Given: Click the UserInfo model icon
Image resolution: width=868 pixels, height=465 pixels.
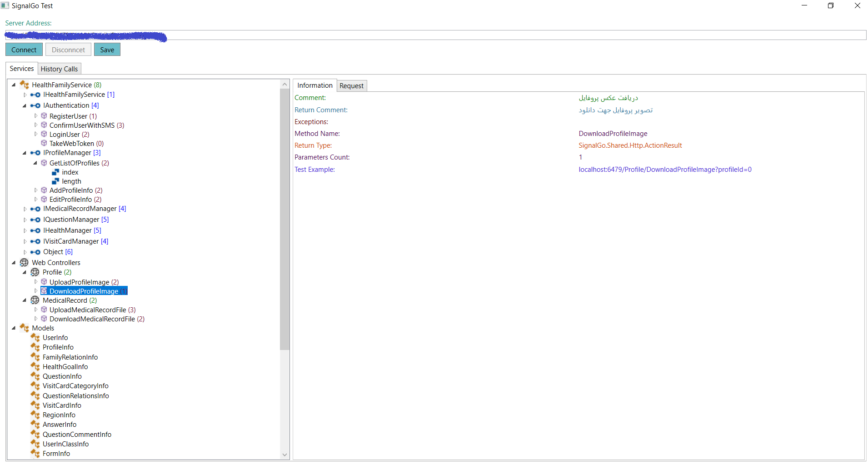Looking at the screenshot, I should pyautogui.click(x=35, y=338).
